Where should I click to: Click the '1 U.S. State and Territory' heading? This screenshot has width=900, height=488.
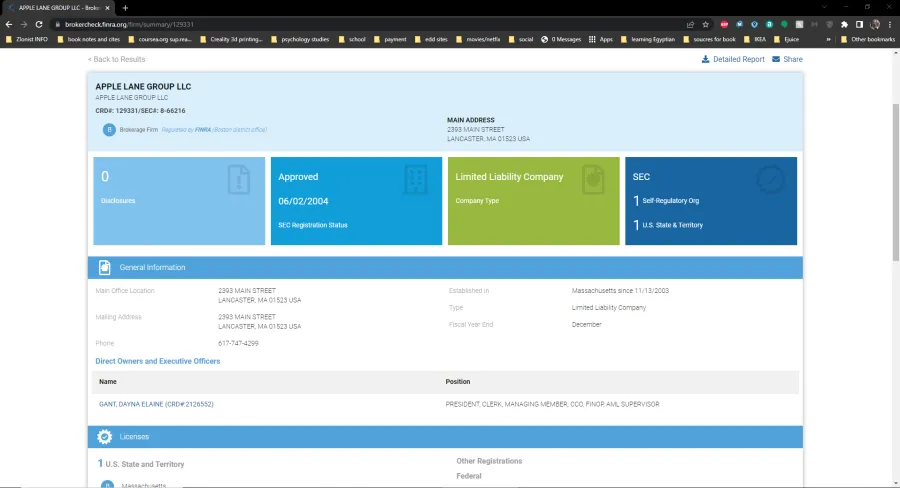point(141,464)
